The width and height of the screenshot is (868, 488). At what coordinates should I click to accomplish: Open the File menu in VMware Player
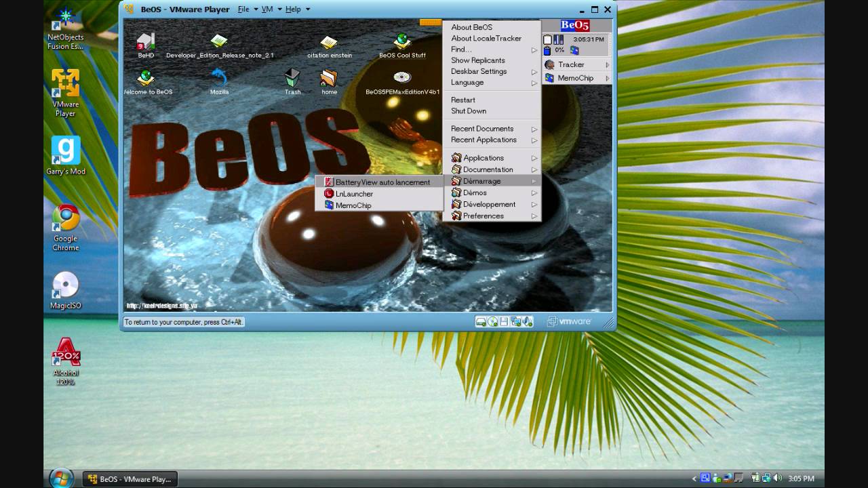[x=243, y=9]
